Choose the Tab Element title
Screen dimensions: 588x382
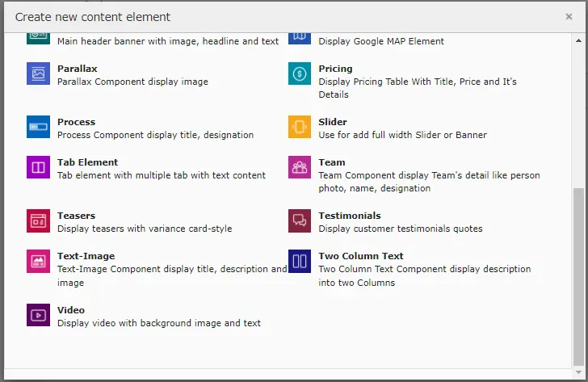click(88, 162)
